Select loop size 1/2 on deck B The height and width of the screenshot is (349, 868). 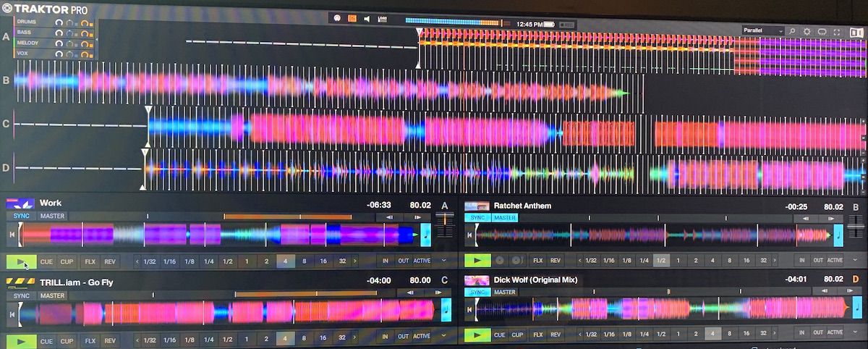click(661, 260)
